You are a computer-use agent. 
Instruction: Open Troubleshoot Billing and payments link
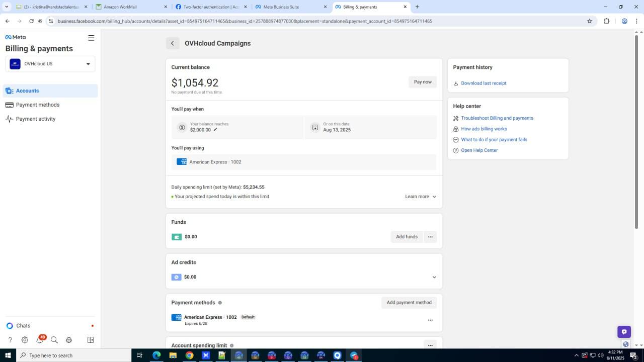coord(497,118)
